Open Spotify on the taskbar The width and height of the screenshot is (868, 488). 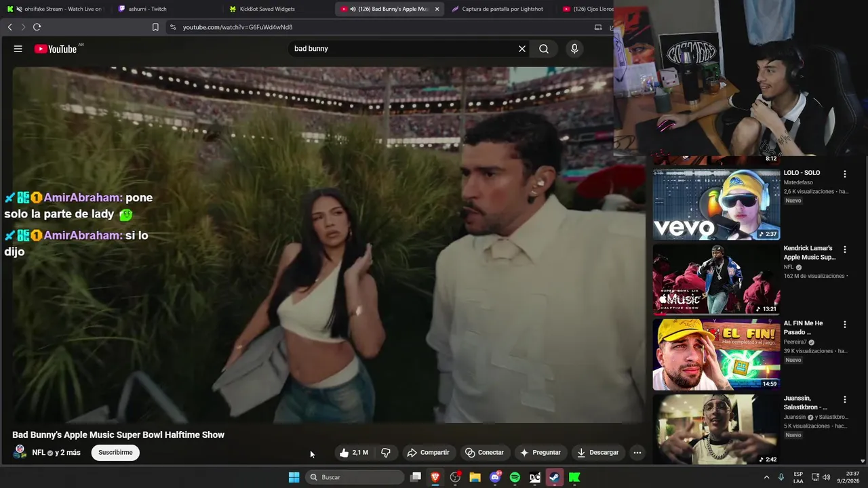click(x=515, y=477)
